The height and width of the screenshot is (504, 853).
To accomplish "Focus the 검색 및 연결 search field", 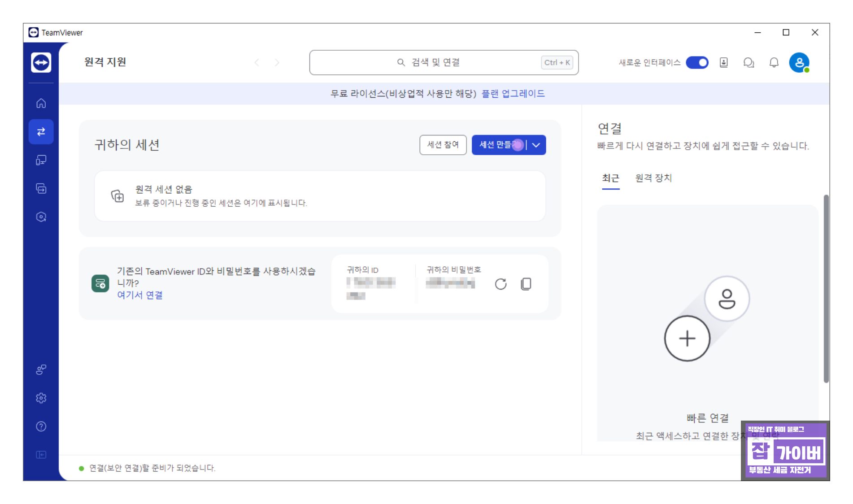I will [x=444, y=62].
